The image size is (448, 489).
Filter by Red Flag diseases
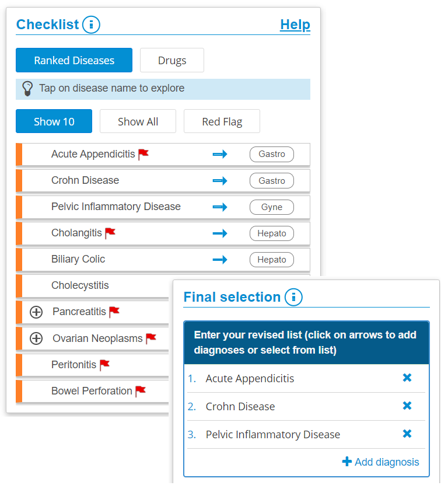tap(222, 121)
